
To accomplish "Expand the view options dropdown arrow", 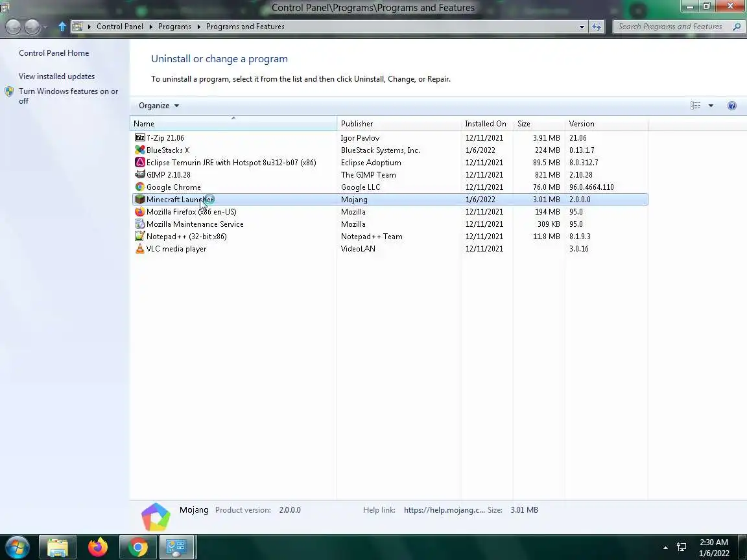I will tap(711, 106).
